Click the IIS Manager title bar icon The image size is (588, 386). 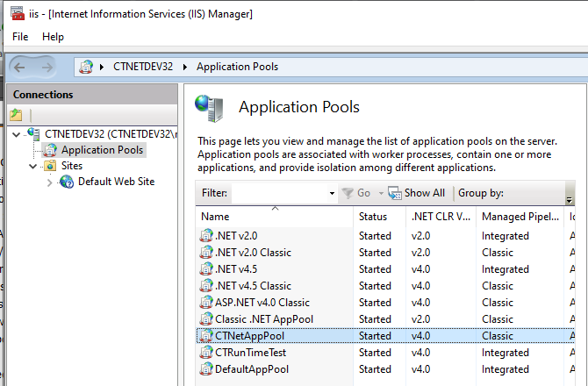[18, 14]
